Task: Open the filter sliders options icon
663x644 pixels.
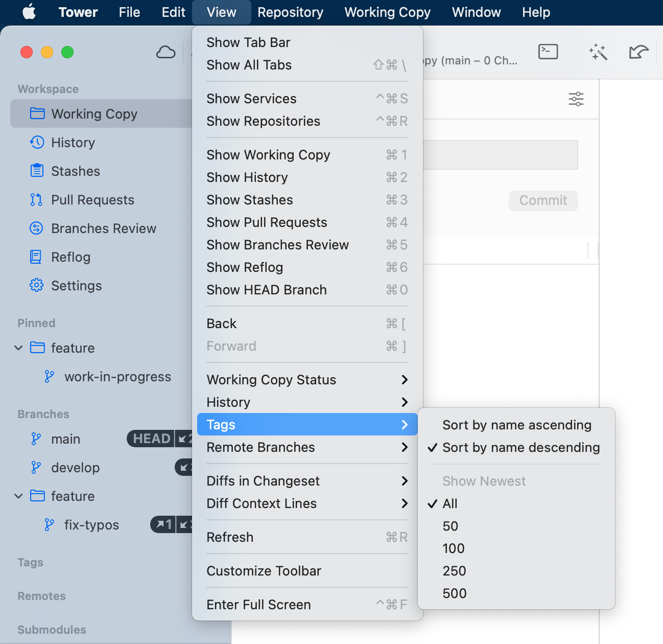Action: coord(576,99)
